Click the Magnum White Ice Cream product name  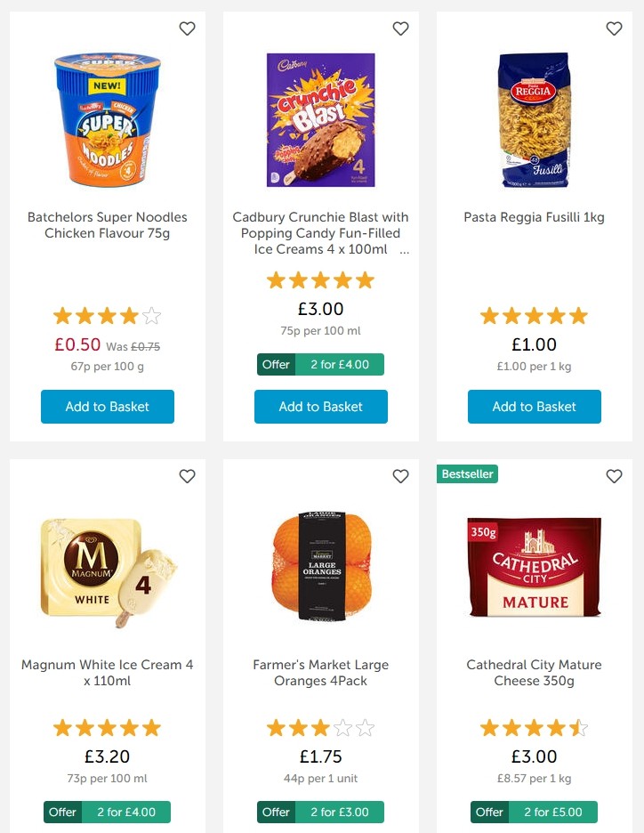click(x=107, y=673)
